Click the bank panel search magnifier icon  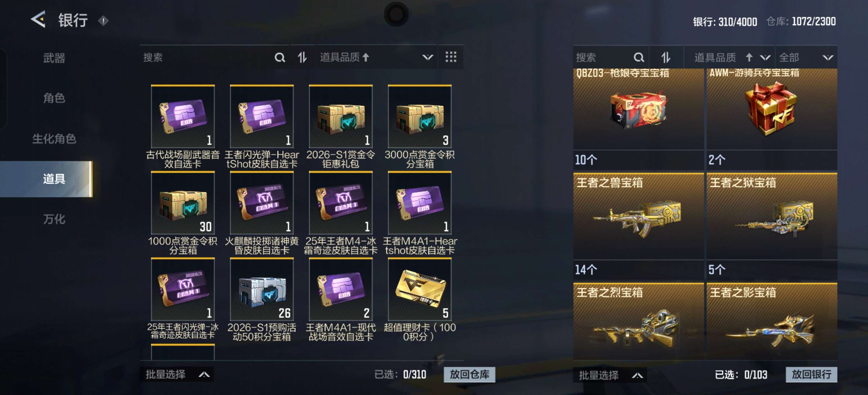tap(279, 57)
